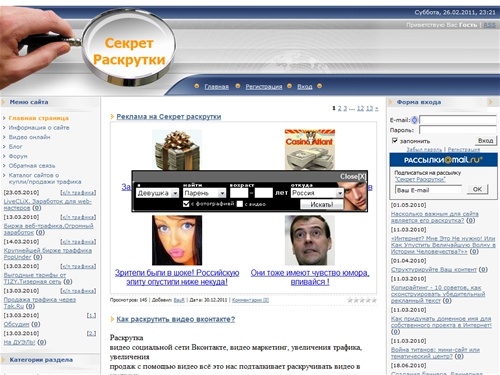Toggle the с видео checkbox
The image size is (500, 375).
240,204
